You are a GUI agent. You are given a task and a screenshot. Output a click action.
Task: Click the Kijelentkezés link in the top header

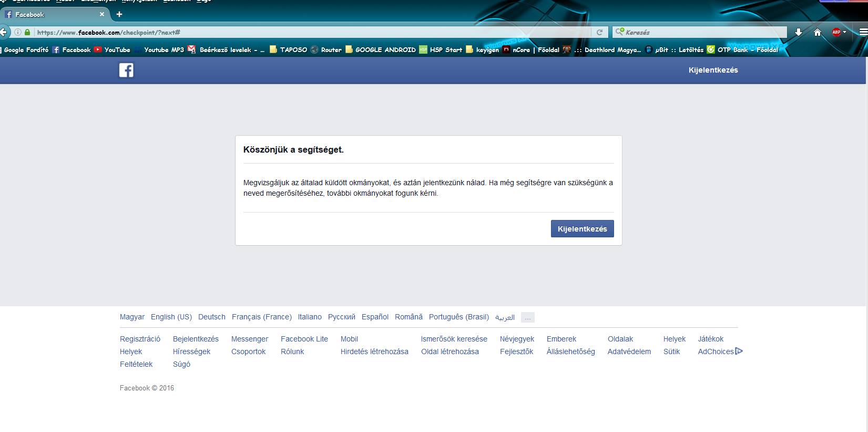click(x=713, y=70)
